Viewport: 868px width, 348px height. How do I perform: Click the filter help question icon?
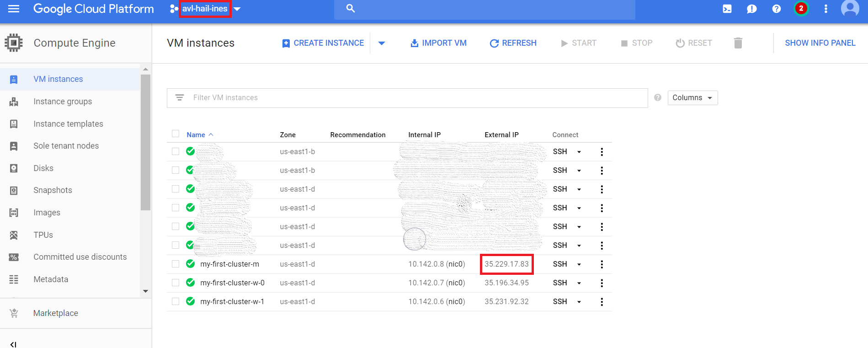click(x=658, y=97)
